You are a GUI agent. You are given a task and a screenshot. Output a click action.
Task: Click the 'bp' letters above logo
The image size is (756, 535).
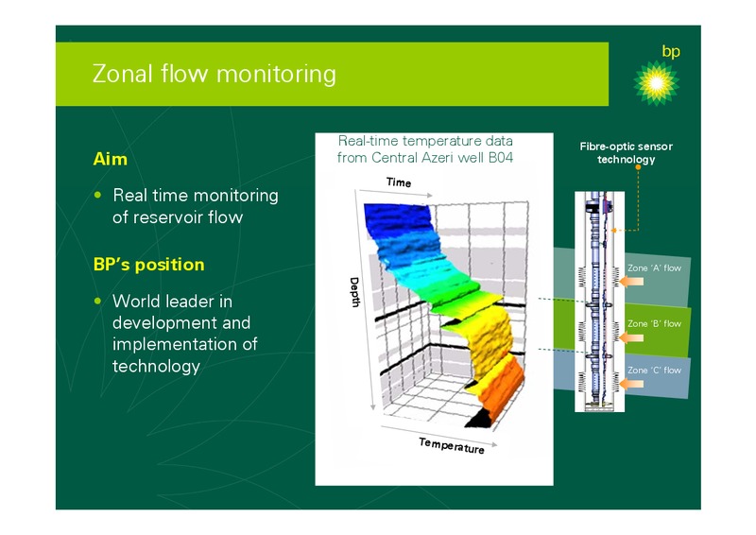[x=671, y=51]
